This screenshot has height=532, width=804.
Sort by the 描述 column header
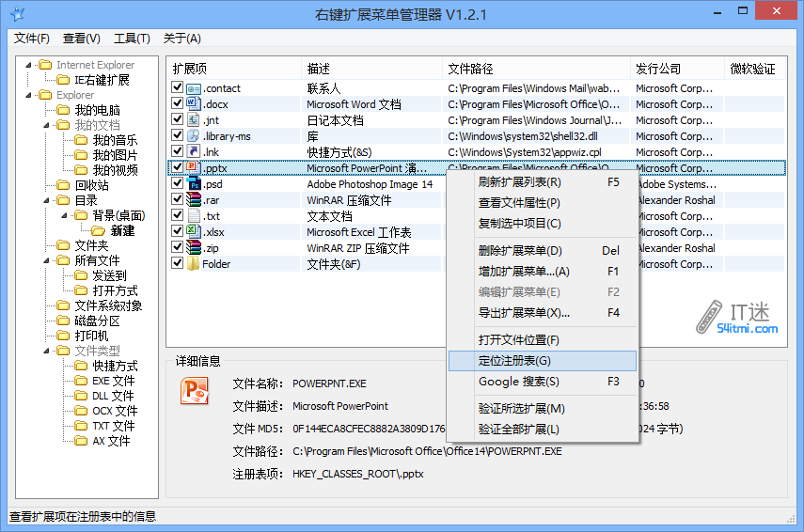[x=371, y=69]
